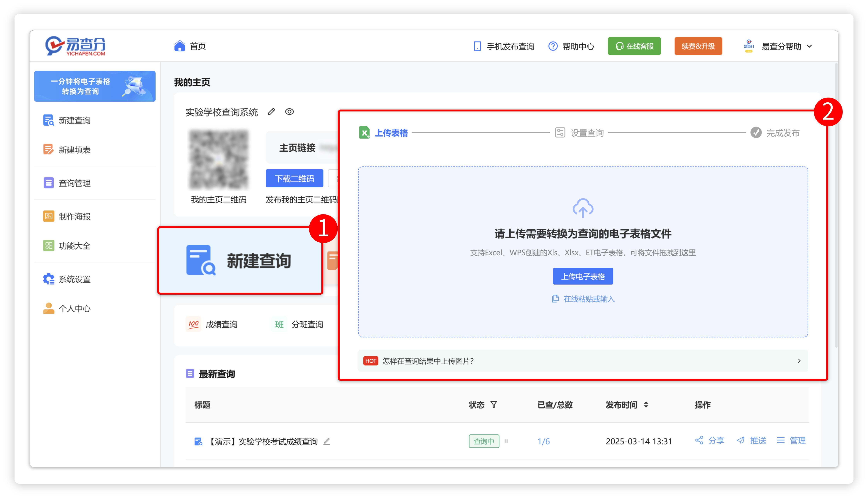Click the 管理 action

[x=791, y=440]
